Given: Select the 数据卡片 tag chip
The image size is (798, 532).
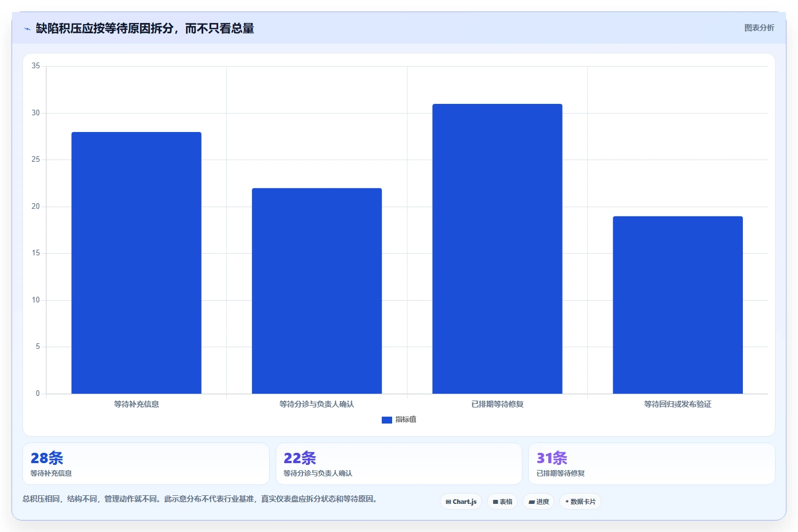Looking at the screenshot, I should pos(580,502).
